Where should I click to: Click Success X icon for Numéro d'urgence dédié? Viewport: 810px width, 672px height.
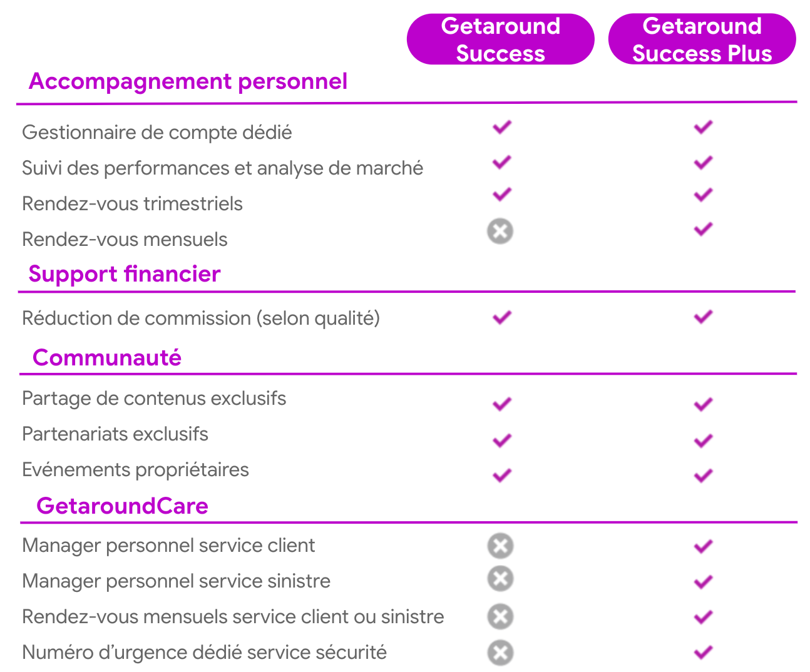pos(500,653)
